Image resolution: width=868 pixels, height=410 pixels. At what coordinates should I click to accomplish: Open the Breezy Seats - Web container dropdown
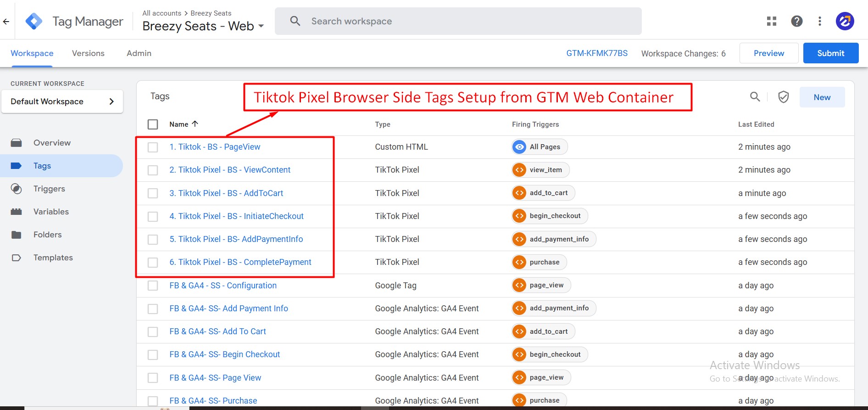pos(203,26)
